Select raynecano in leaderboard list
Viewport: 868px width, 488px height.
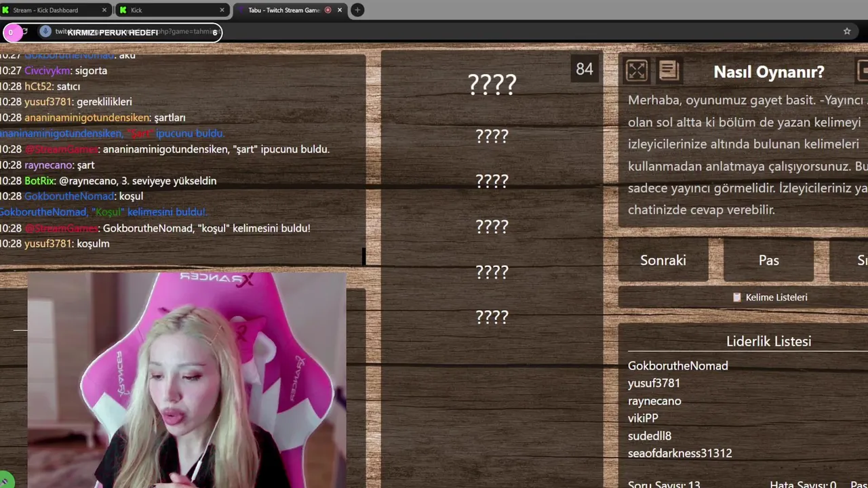tap(654, 401)
